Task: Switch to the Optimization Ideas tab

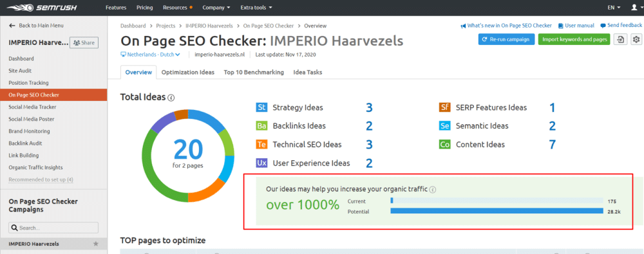Action: tap(187, 72)
